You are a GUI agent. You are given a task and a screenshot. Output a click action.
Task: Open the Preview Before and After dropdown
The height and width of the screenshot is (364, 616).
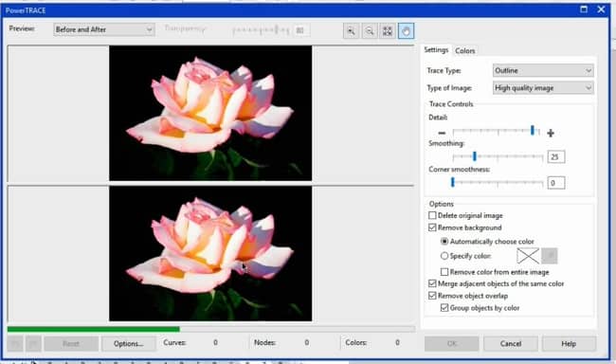coord(103,29)
